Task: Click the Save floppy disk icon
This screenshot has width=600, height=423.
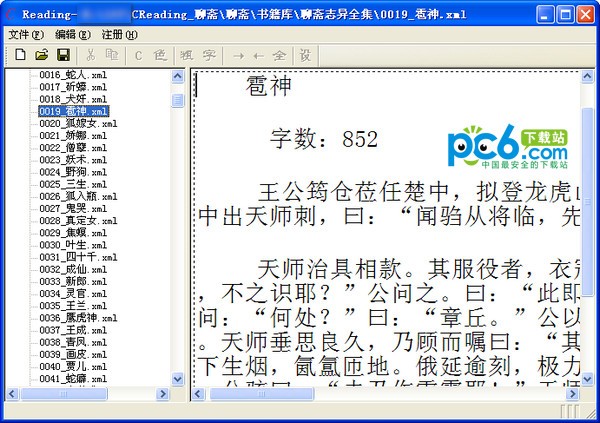Action: (x=63, y=55)
